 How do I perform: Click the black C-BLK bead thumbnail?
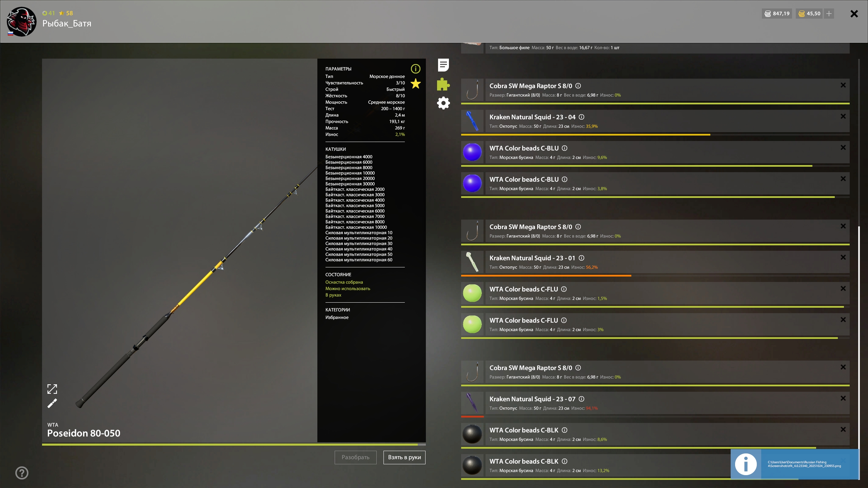click(472, 434)
